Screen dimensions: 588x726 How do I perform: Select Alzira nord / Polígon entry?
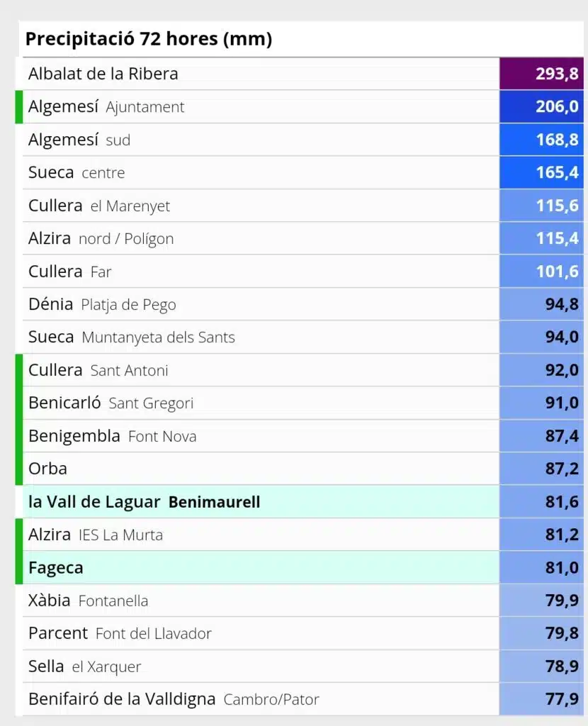coord(101,238)
